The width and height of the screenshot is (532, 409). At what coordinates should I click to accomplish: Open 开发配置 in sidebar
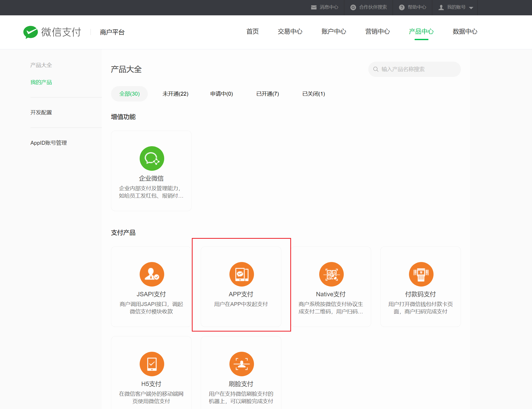tap(41, 112)
